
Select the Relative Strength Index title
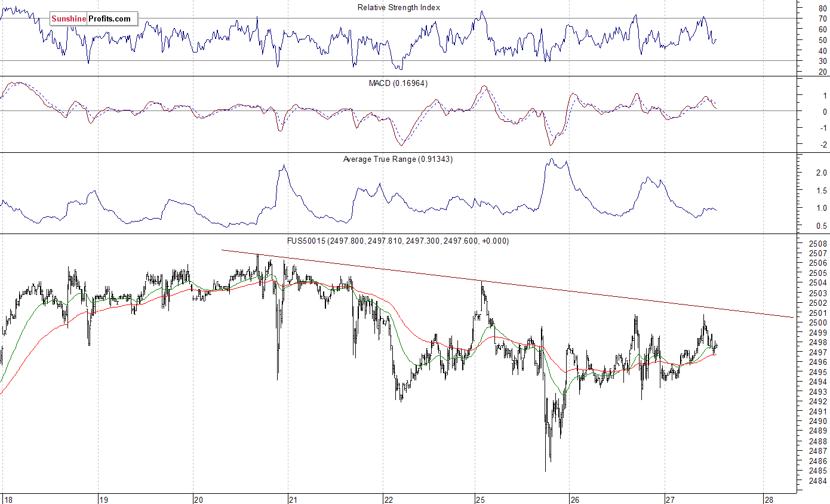coord(399,7)
